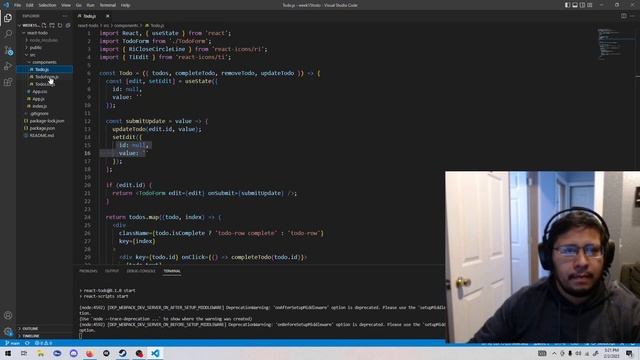This screenshot has height=360, width=640.
Task: Open the Selection menu
Action: [x=47, y=5]
